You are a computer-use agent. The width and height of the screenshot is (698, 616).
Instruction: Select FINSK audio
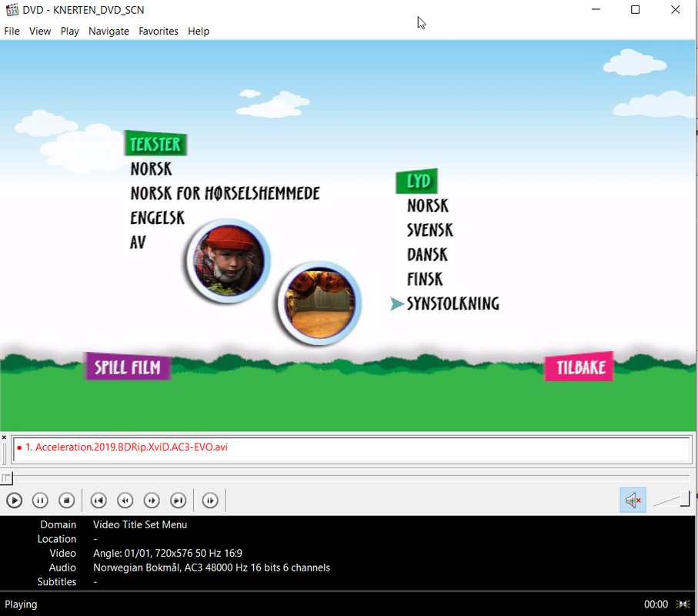coord(425,279)
